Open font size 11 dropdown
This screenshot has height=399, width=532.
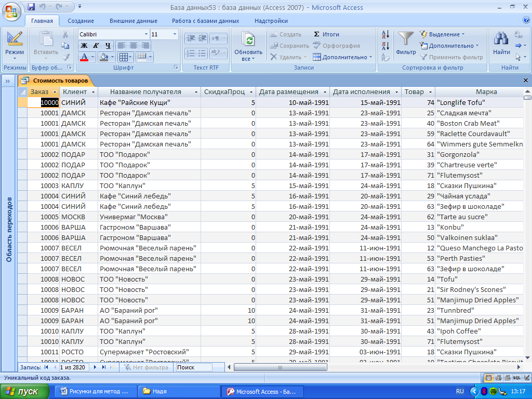[x=175, y=34]
